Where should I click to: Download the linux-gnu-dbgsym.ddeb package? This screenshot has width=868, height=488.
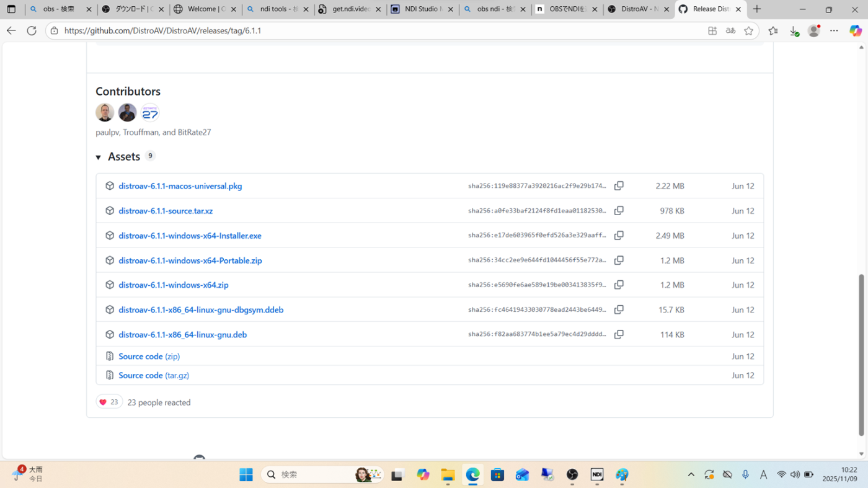pos(201,309)
